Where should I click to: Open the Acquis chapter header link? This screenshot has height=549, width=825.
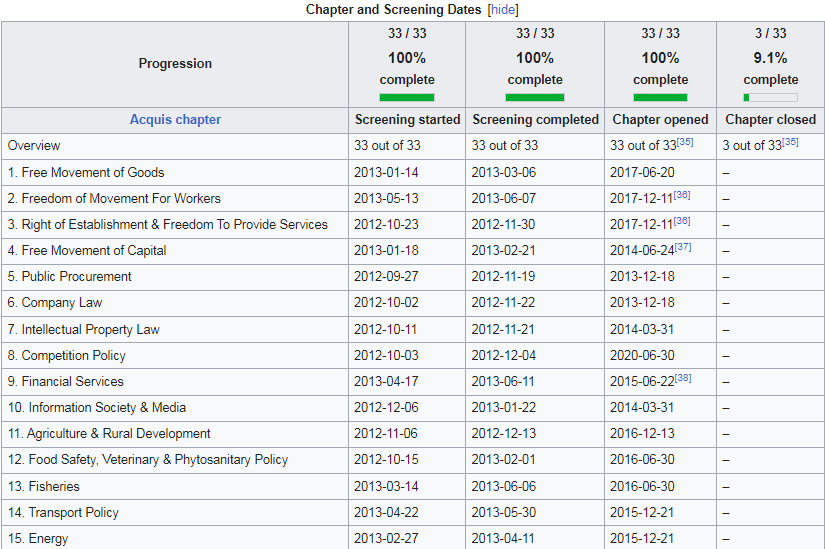point(175,119)
